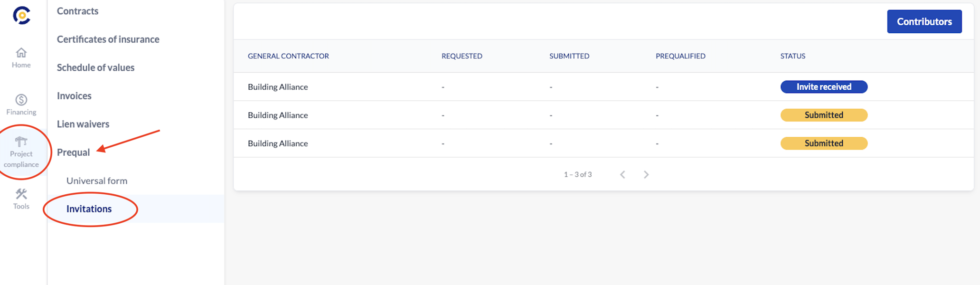Click the company logo icon

coord(21,15)
